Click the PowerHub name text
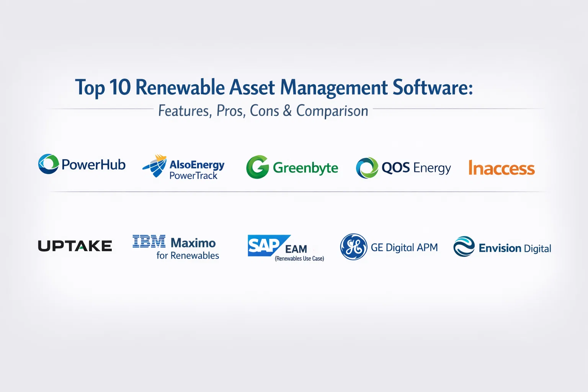 click(93, 165)
